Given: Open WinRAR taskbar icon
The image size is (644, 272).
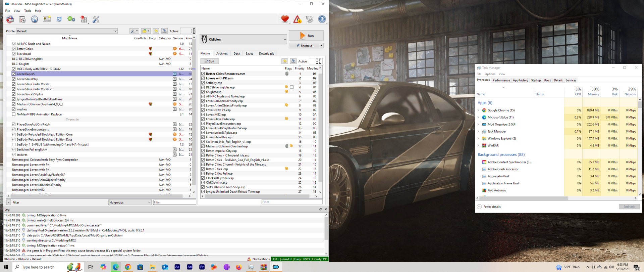Looking at the screenshot, I should [x=263, y=267].
